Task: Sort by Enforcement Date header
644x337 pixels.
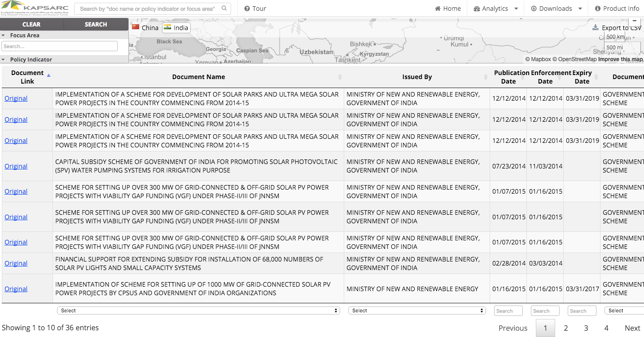Action: [545, 77]
